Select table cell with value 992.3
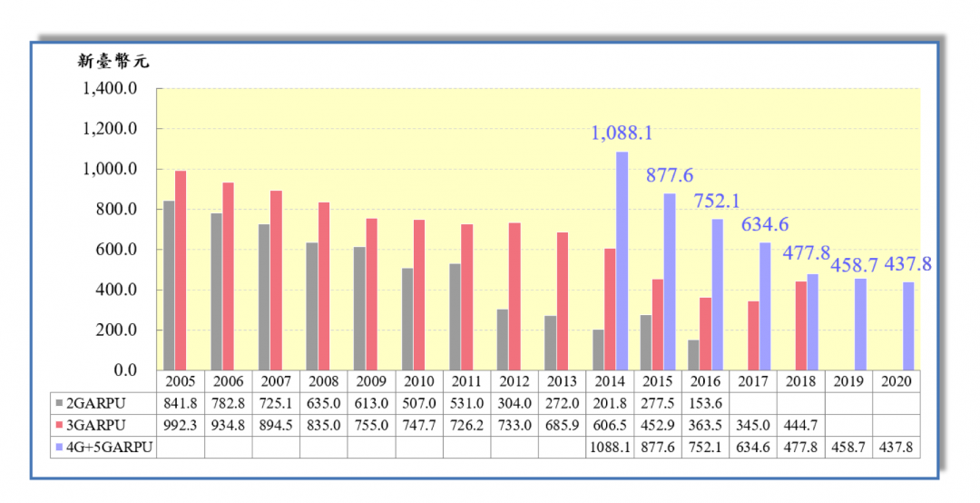Image resolution: width=980 pixels, height=503 pixels. [181, 425]
